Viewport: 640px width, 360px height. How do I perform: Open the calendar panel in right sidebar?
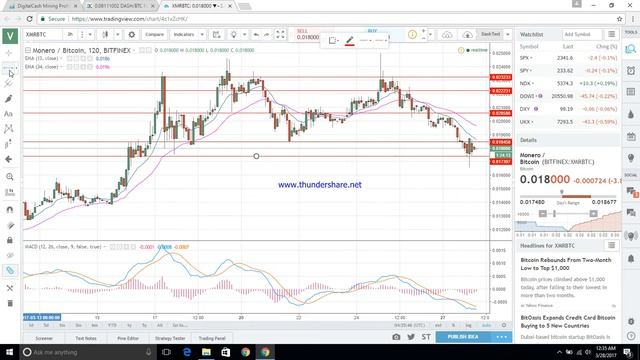(631, 136)
